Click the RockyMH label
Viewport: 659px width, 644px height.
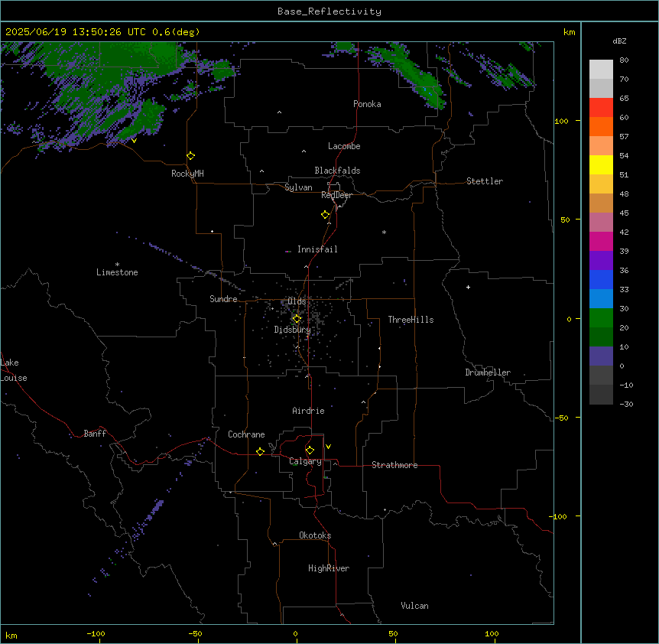pos(187,174)
